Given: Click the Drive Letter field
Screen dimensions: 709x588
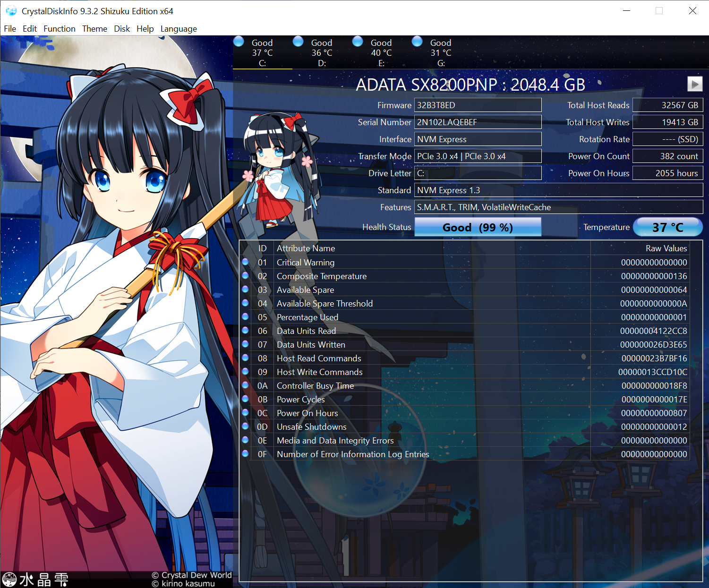Looking at the screenshot, I should coord(478,173).
